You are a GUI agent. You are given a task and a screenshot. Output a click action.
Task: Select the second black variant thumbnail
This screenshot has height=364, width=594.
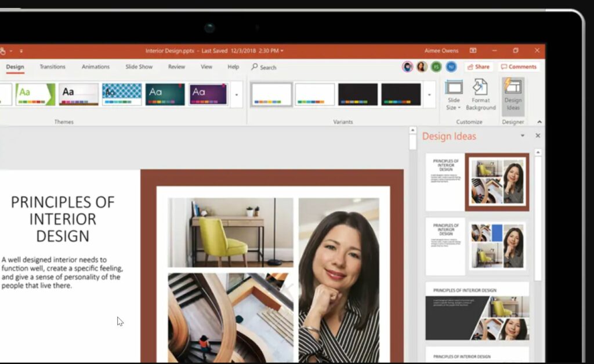click(401, 94)
